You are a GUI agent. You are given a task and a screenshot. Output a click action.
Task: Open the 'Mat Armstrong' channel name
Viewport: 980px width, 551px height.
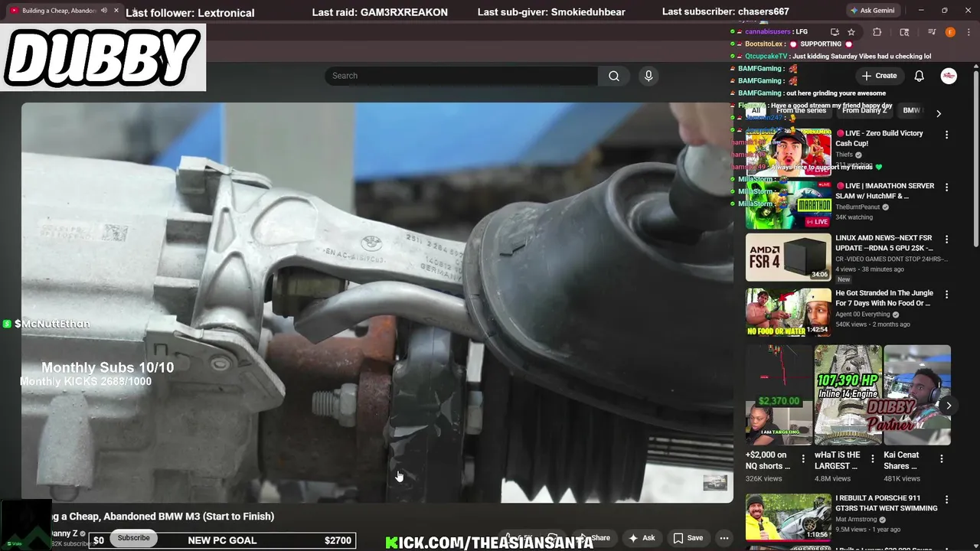click(857, 519)
